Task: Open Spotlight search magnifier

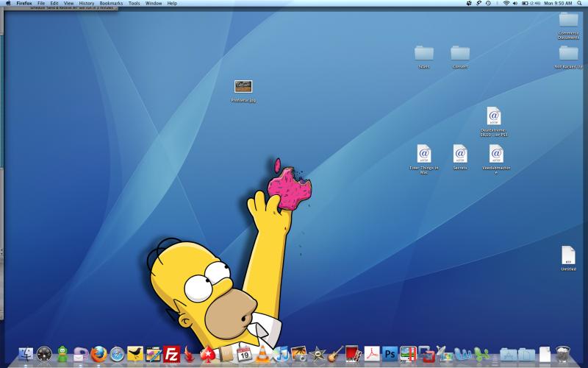Action: click(x=579, y=3)
